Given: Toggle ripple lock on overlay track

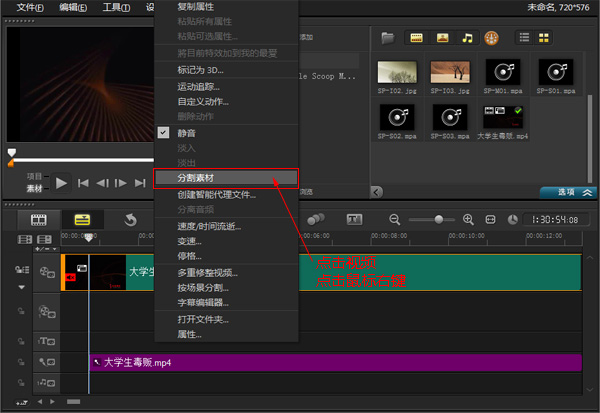Looking at the screenshot, I should pyautogui.click(x=21, y=311).
